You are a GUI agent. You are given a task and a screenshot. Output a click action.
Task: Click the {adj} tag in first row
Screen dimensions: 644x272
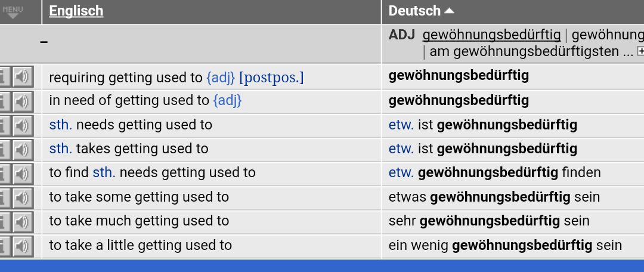tap(221, 77)
